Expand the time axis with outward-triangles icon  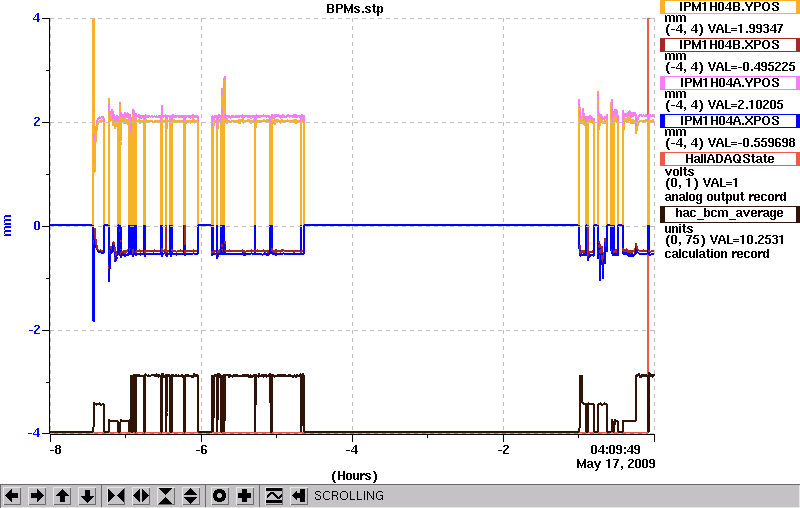point(141,496)
